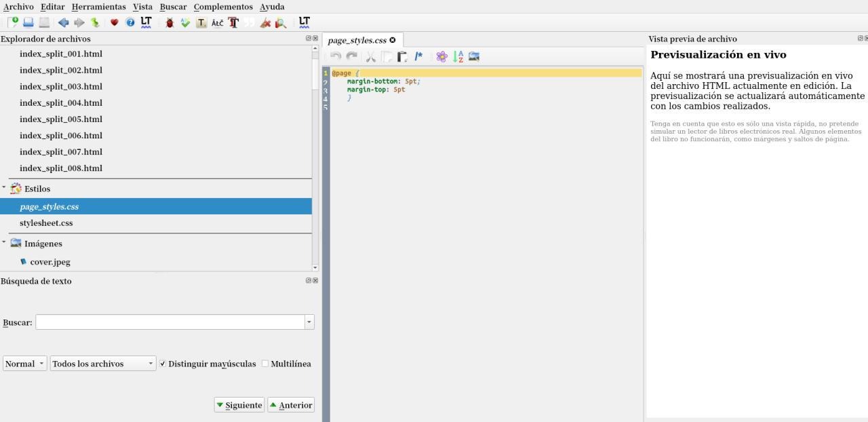Click the Anterior button
The width and height of the screenshot is (868, 422).
(x=291, y=405)
